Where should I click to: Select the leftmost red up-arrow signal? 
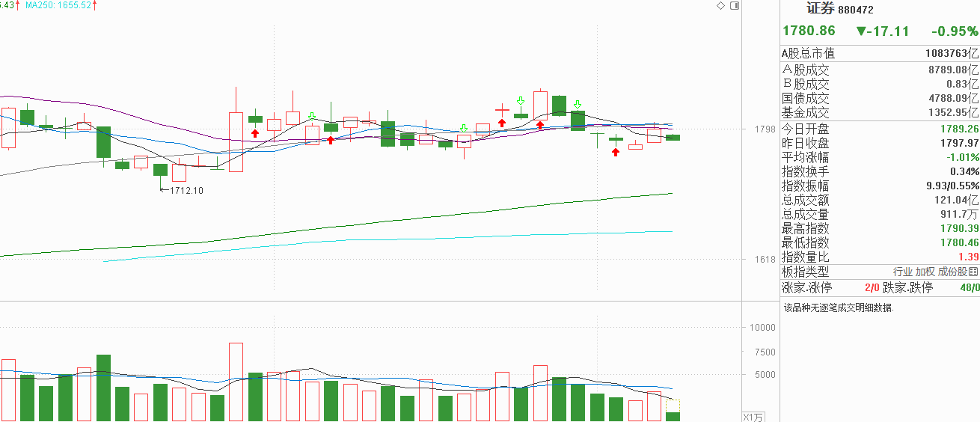click(255, 133)
